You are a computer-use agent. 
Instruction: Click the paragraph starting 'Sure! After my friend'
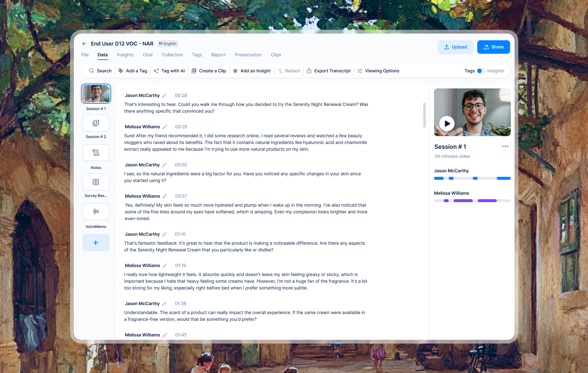(245, 142)
